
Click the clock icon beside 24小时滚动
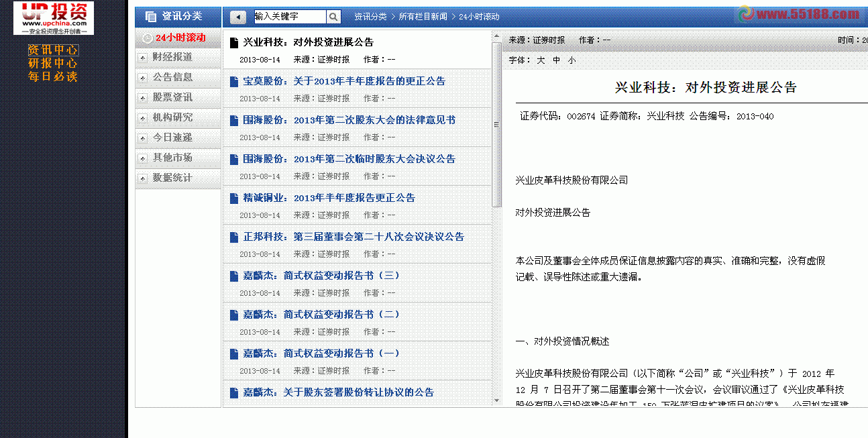(x=148, y=38)
